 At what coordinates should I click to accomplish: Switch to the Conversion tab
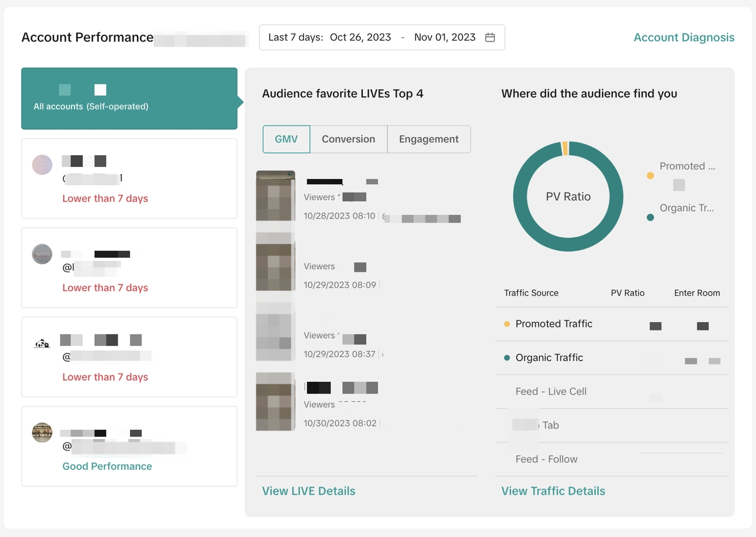point(348,139)
